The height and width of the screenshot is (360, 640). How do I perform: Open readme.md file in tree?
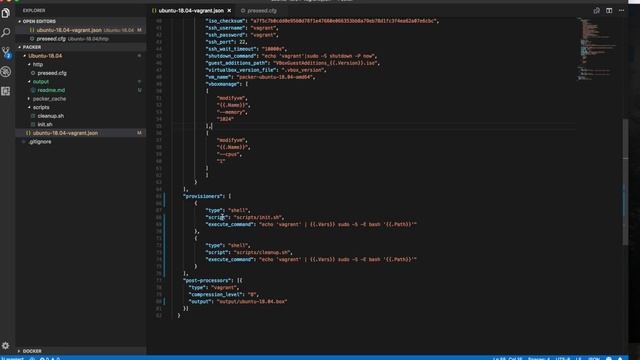(81, 90)
